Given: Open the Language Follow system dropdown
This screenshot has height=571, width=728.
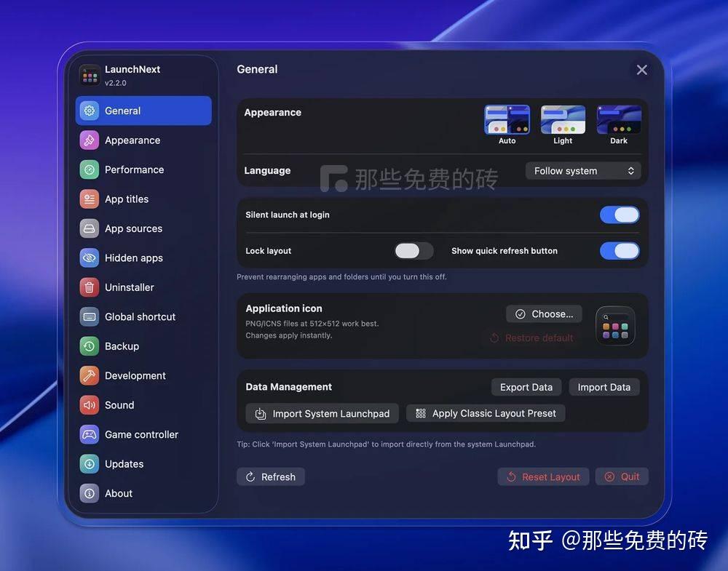Looking at the screenshot, I should tap(583, 171).
